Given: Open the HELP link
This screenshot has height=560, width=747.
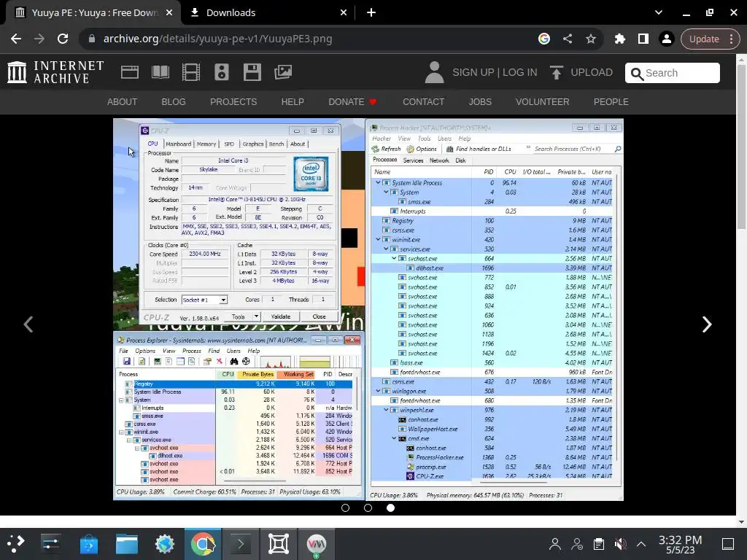Looking at the screenshot, I should click(293, 102).
